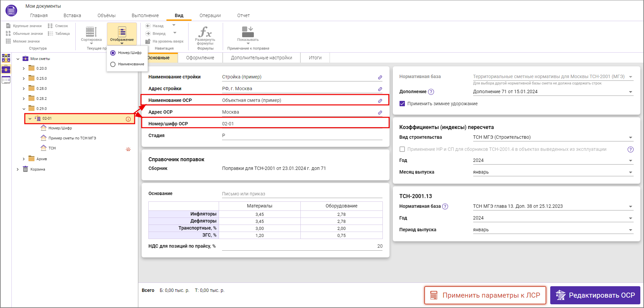Select the Номер/Шифр radio option
This screenshot has height=308, width=644.
(113, 53)
